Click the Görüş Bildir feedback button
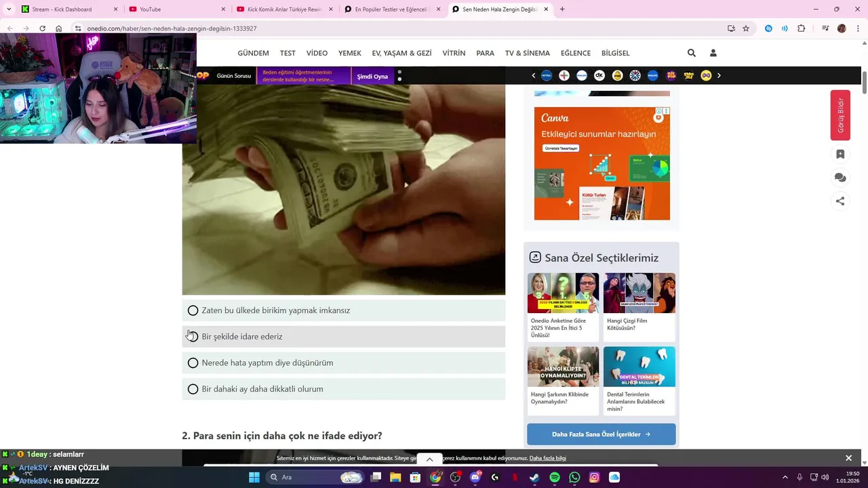Image resolution: width=868 pixels, height=488 pixels. [x=840, y=115]
